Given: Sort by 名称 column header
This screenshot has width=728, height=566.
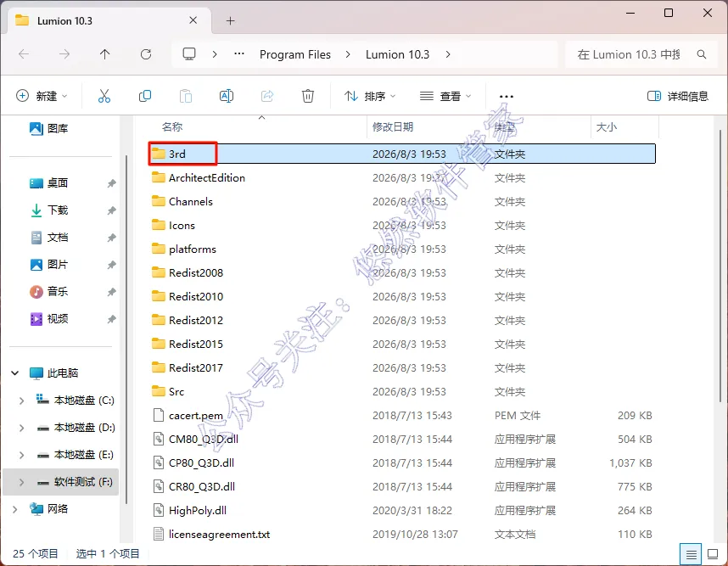Looking at the screenshot, I should coord(172,126).
